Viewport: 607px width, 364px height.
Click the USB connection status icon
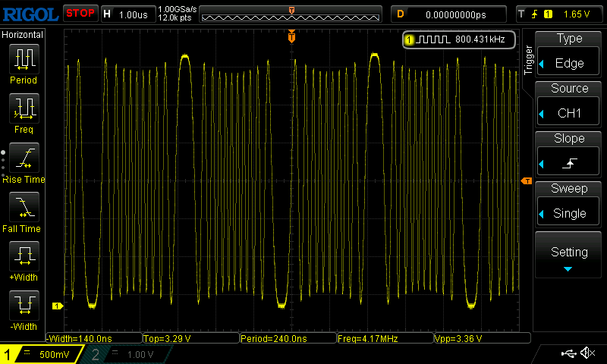pyautogui.click(x=568, y=353)
